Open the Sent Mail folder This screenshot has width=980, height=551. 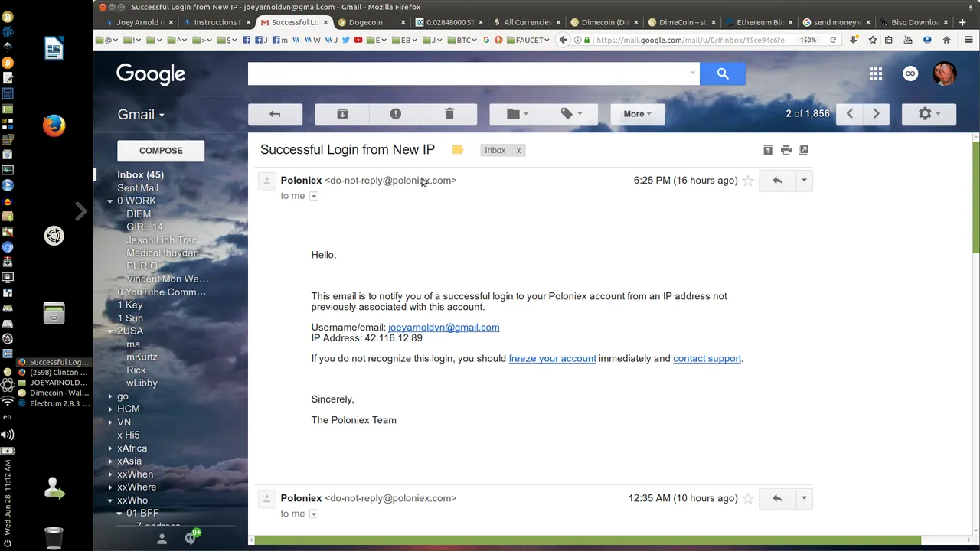pos(138,187)
